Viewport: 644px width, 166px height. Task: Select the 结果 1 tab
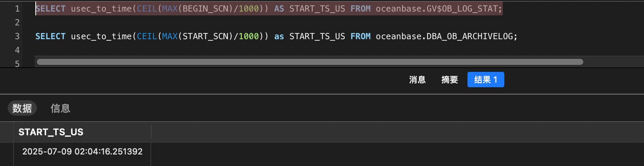point(485,80)
